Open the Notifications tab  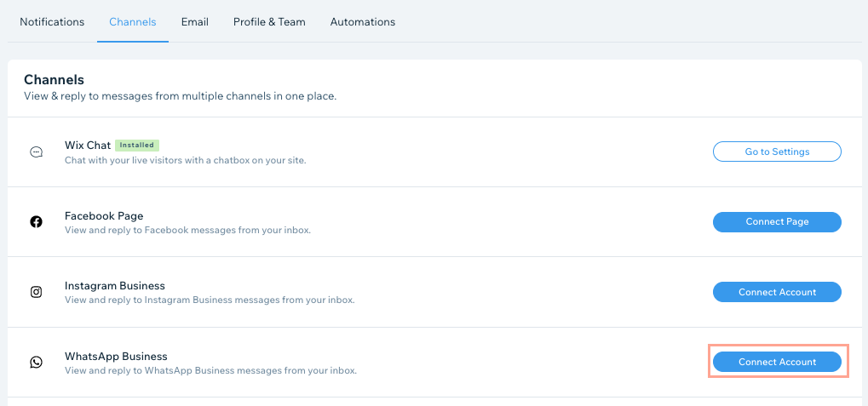(52, 22)
